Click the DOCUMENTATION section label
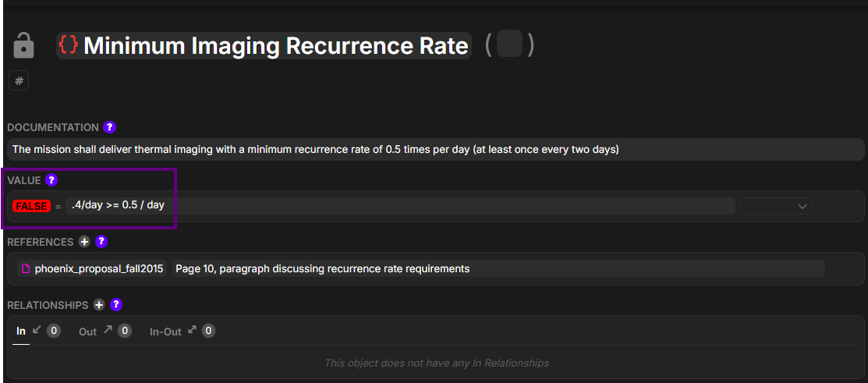This screenshot has width=868, height=383. pyautogui.click(x=53, y=127)
